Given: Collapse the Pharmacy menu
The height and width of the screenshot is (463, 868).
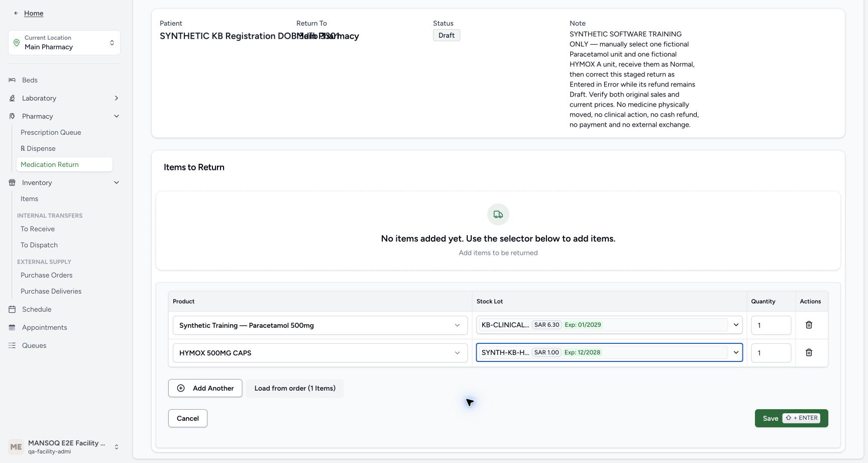Looking at the screenshot, I should coord(117,116).
